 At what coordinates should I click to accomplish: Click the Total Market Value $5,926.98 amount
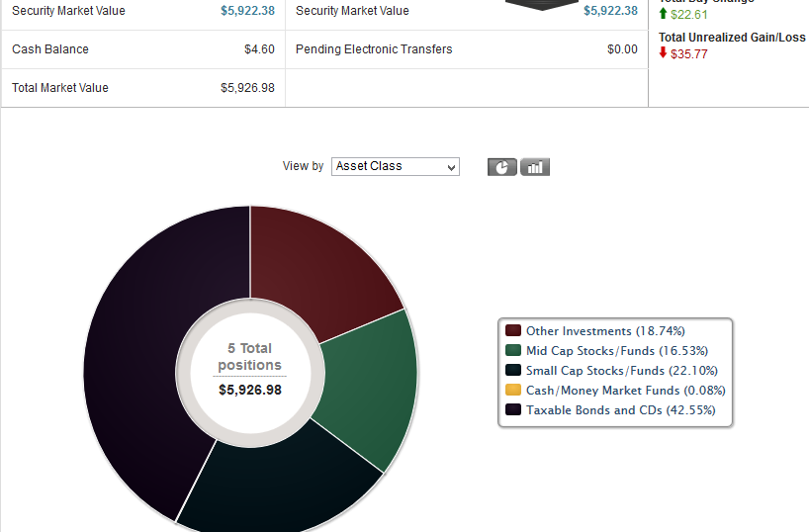point(247,88)
